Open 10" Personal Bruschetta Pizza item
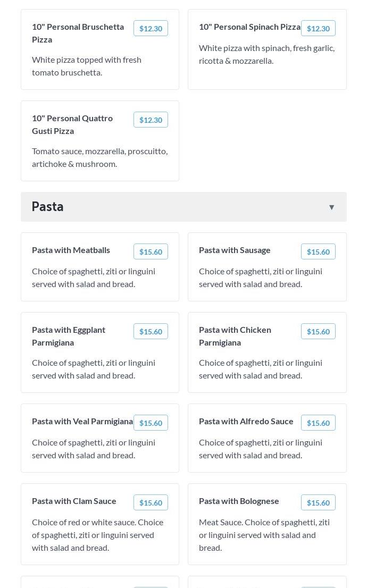The height and width of the screenshot is (588, 367). [78, 33]
